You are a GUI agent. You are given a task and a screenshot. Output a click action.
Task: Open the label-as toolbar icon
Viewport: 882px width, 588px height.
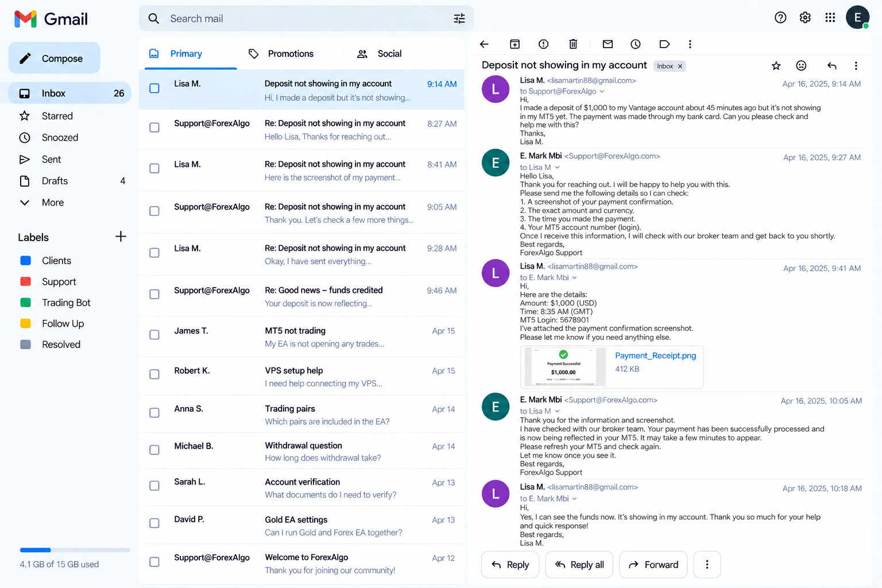pos(664,44)
